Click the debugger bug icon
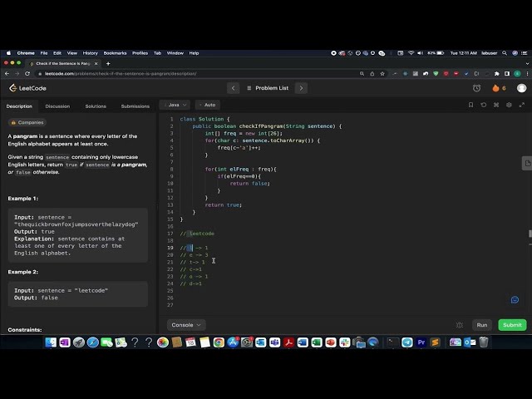This screenshot has height=399, width=532. pos(460,325)
